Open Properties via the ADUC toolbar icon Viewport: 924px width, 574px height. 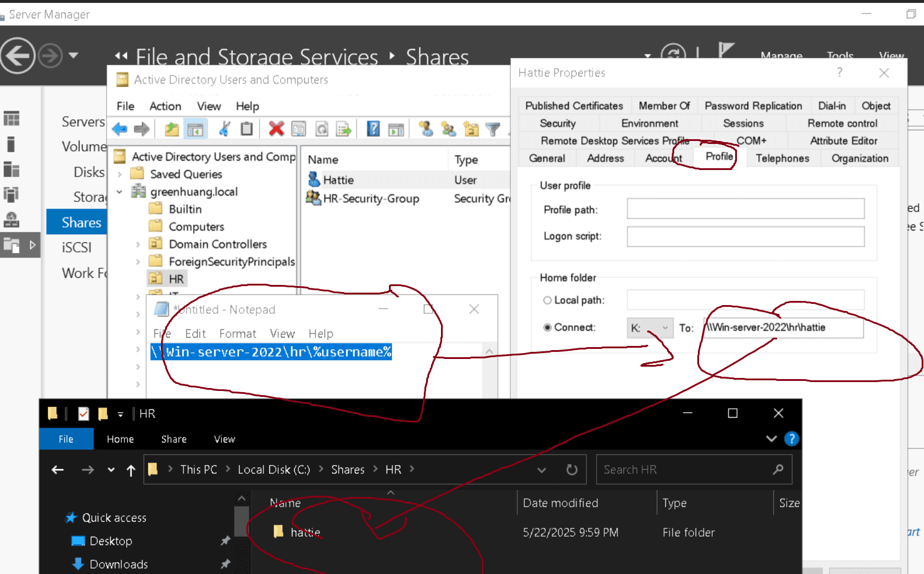click(299, 129)
